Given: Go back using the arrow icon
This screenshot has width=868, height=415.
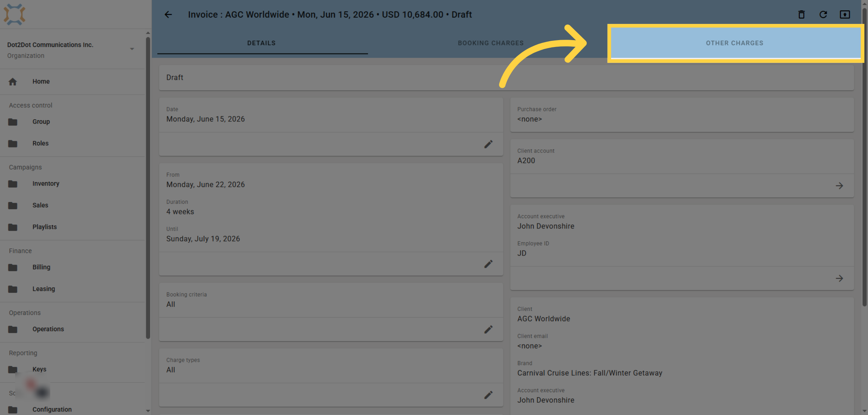Looking at the screenshot, I should coord(168,14).
